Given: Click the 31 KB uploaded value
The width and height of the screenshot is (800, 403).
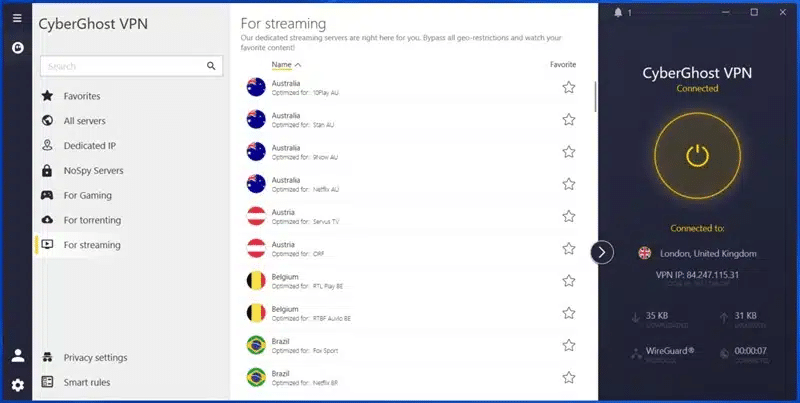Looking at the screenshot, I should (x=745, y=316).
